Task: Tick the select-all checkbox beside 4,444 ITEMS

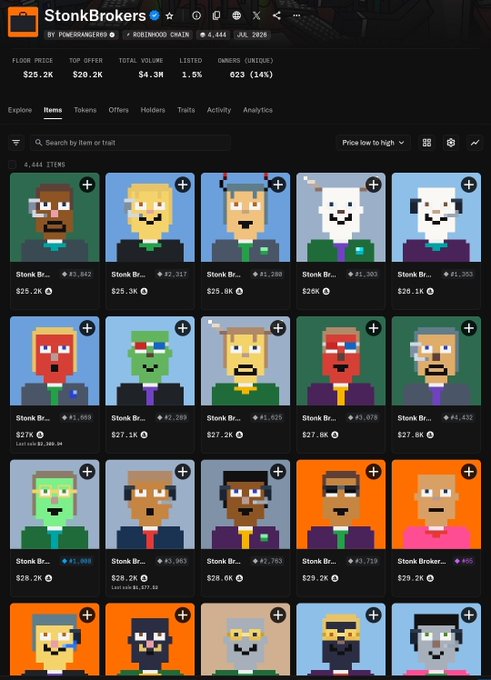Action: pos(13,165)
